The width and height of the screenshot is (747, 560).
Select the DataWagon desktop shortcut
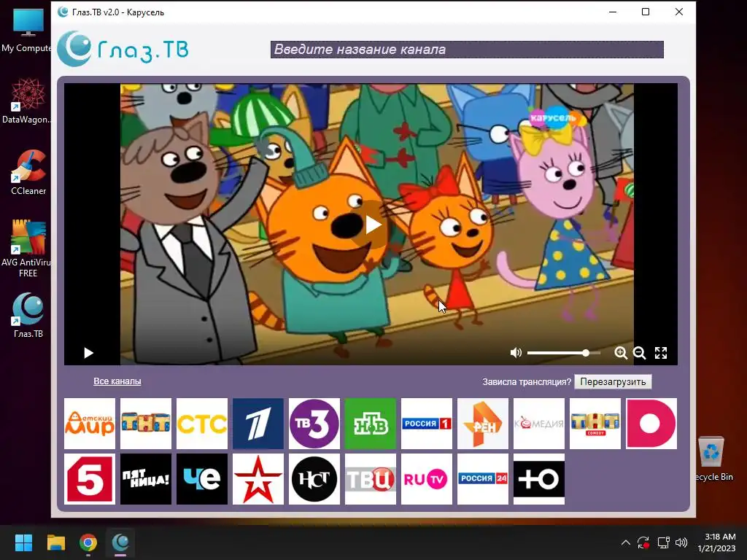[x=27, y=101]
